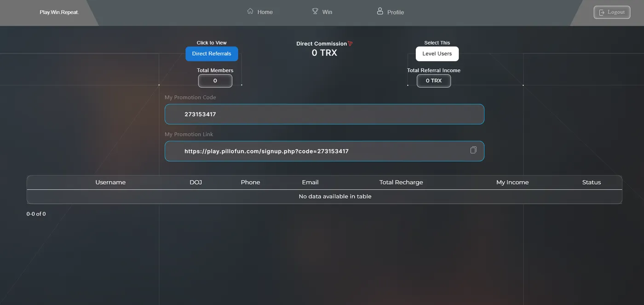
Task: Click the "0 TRX" commission amount heading
Action: coord(324,53)
